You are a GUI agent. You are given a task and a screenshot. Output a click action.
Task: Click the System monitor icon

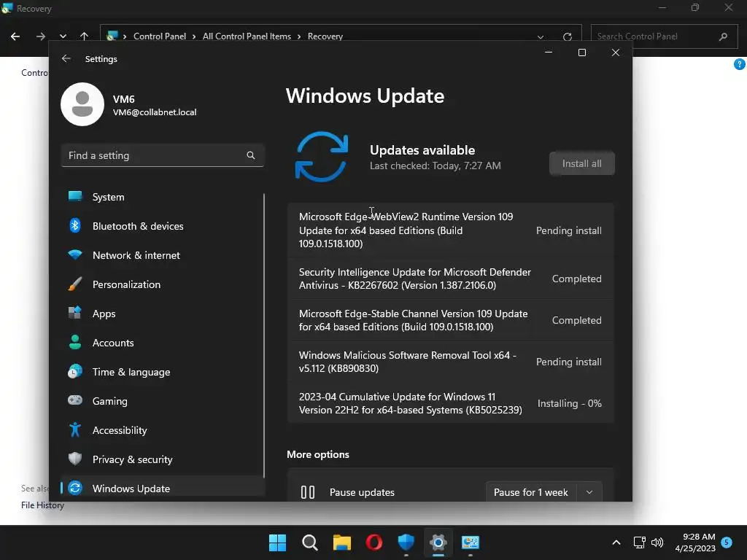point(75,196)
